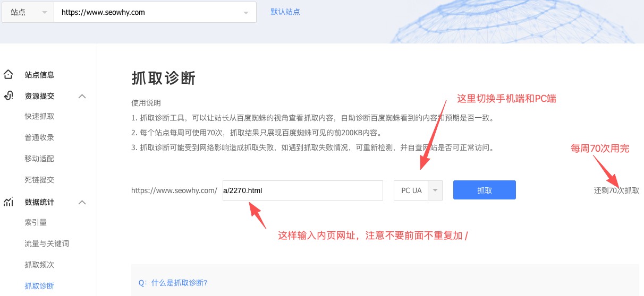
Task: Select 快速抓取 from the sidebar
Action: pyautogui.click(x=39, y=116)
